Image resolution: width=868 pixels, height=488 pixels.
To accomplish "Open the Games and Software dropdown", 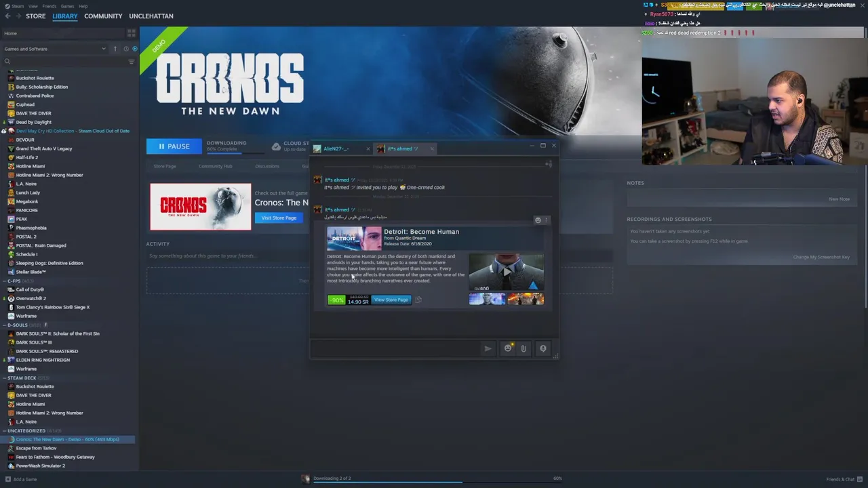I will point(54,49).
